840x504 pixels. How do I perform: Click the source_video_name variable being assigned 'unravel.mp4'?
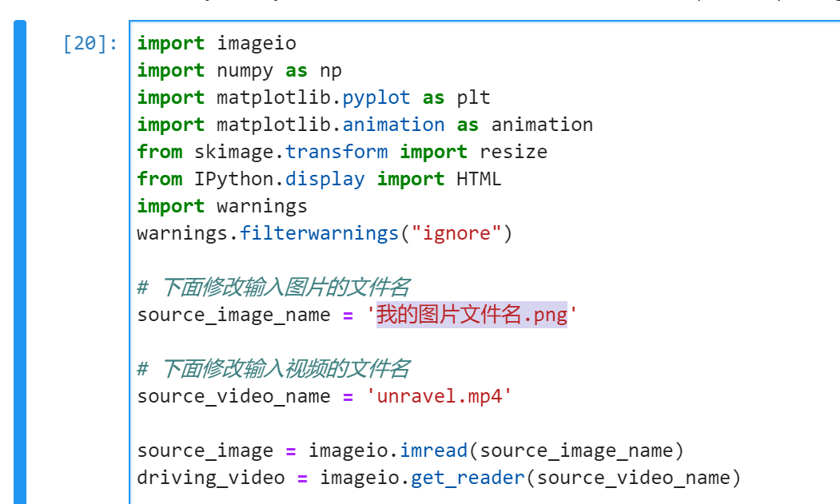(233, 396)
